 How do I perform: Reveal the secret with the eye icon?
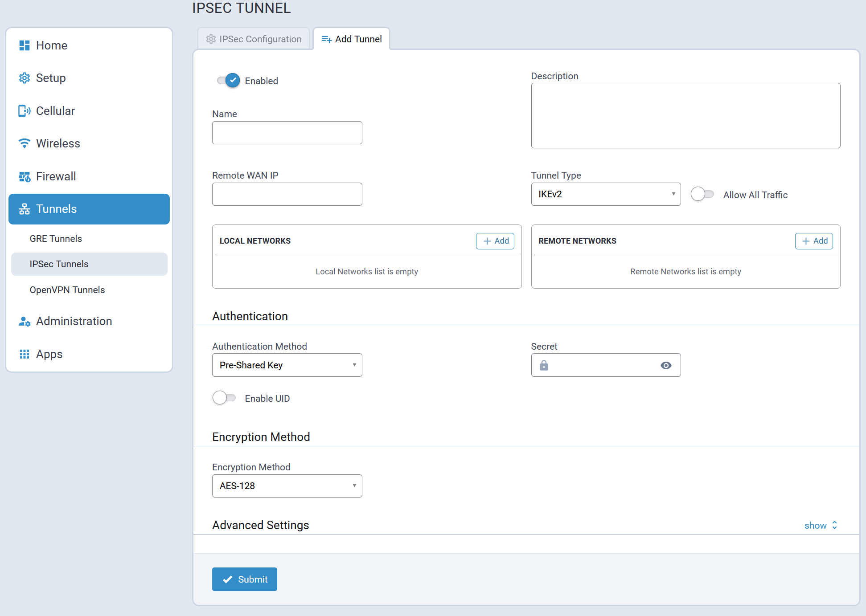pyautogui.click(x=666, y=365)
